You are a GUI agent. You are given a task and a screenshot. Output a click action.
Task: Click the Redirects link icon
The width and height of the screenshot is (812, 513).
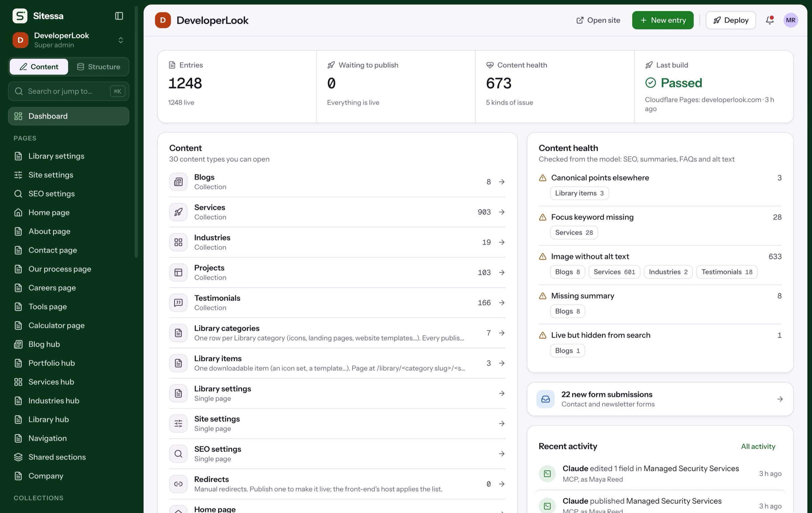pos(178,484)
